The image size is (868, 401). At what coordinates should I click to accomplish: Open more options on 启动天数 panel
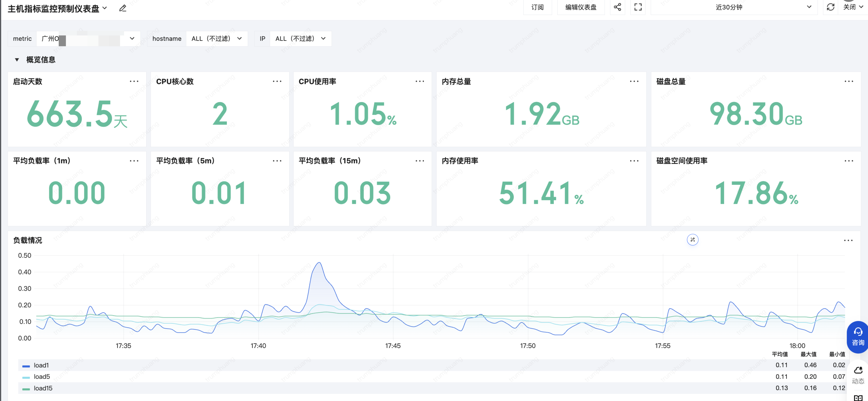coord(134,81)
